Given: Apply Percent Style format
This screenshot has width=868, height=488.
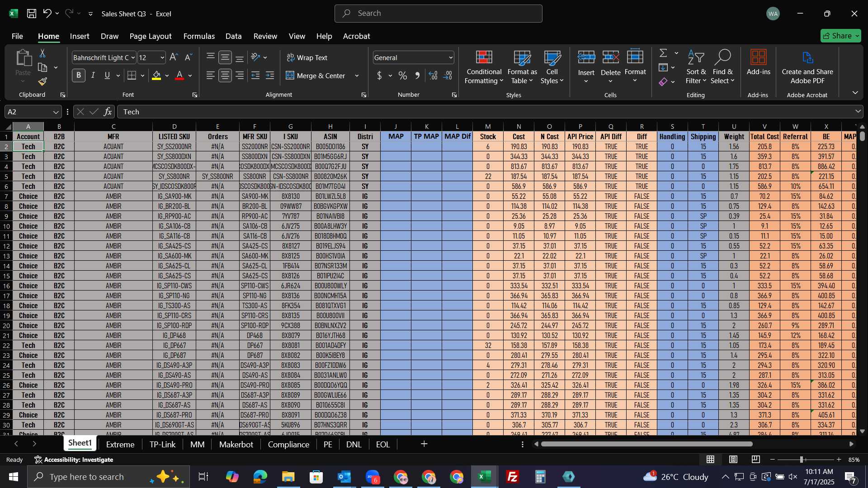Looking at the screenshot, I should pyautogui.click(x=402, y=75).
